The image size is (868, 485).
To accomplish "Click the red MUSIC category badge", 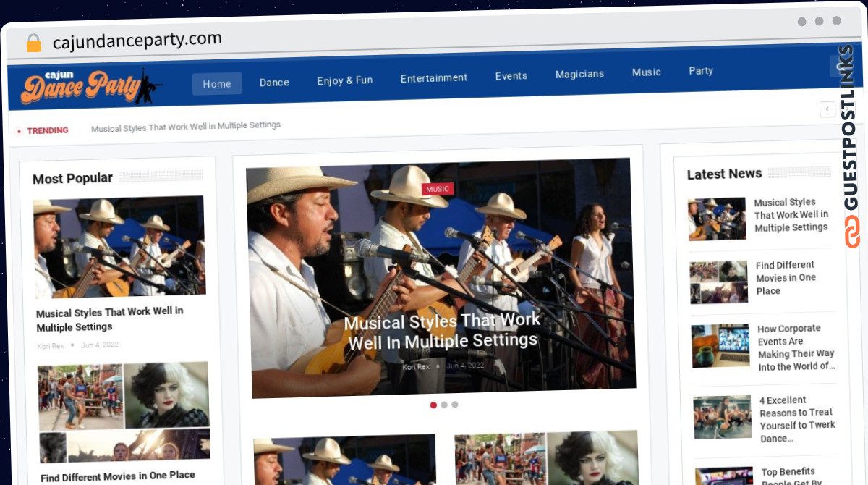I will [438, 189].
